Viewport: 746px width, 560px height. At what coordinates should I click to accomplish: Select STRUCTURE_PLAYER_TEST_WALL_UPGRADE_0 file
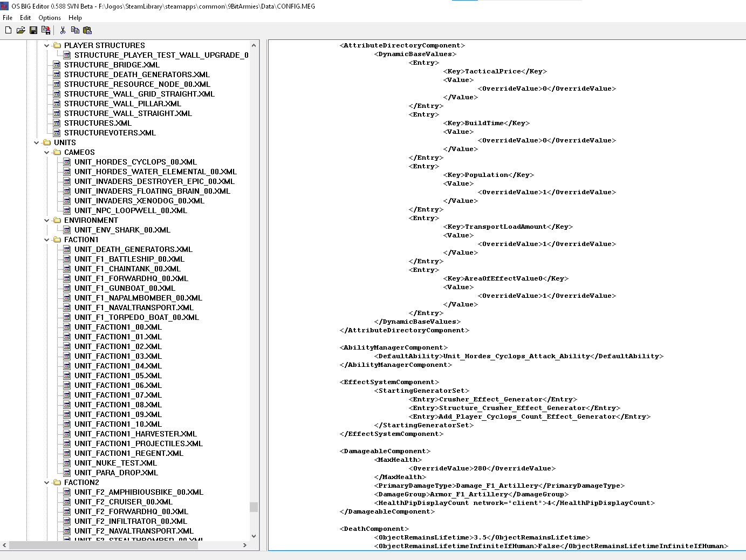pos(161,55)
